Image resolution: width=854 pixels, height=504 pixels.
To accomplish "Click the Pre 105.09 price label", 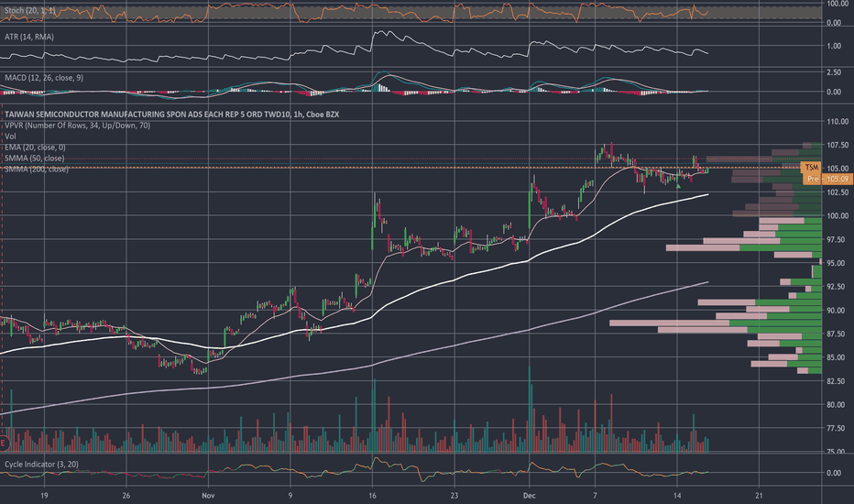I will 827,179.
